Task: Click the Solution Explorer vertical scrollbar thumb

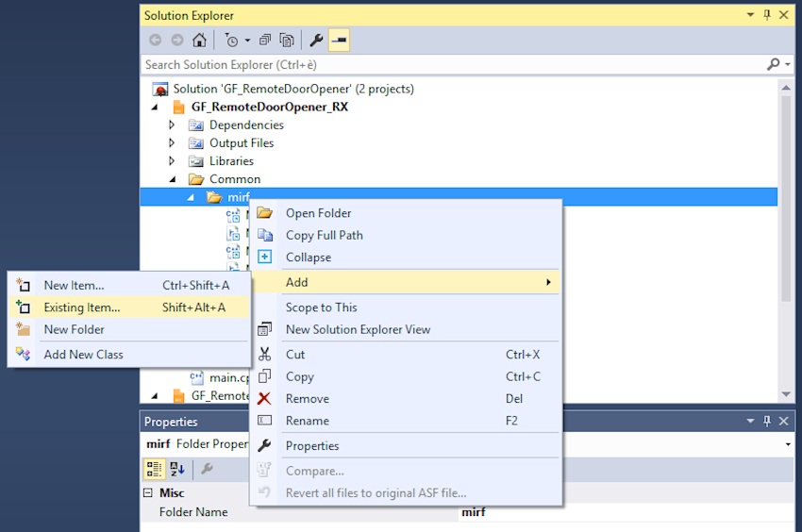Action: click(786, 198)
